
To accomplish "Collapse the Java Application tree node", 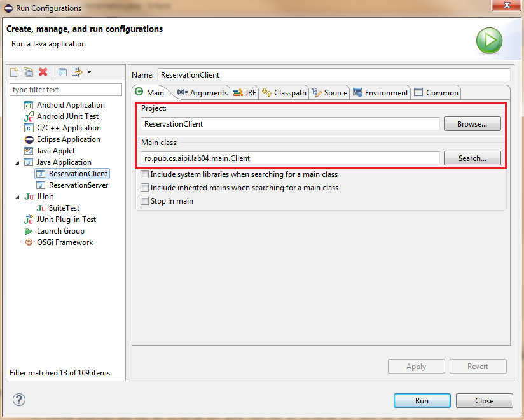I will coord(17,163).
